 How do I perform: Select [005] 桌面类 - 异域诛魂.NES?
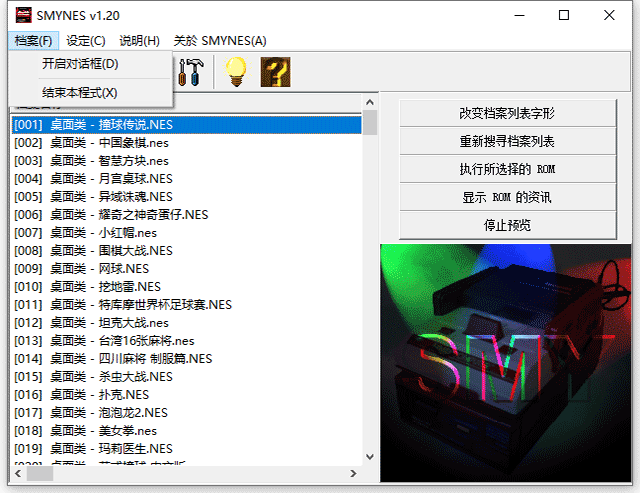click(187, 197)
